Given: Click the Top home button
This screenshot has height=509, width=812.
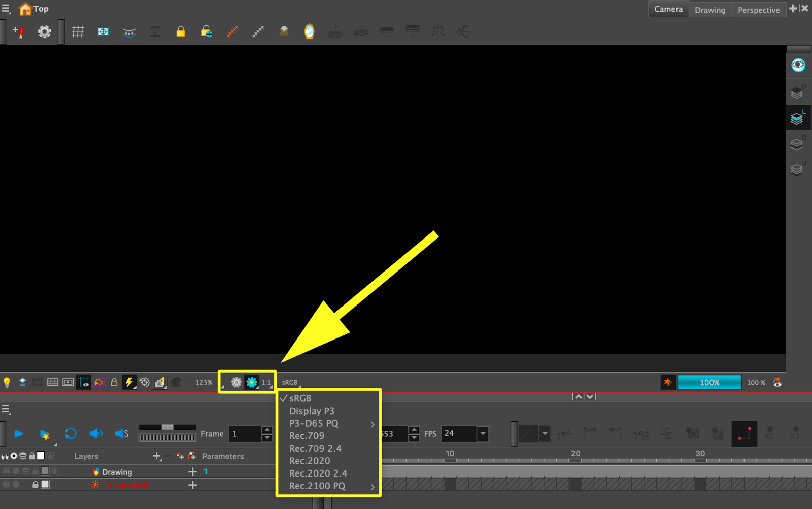Looking at the screenshot, I should tap(33, 9).
